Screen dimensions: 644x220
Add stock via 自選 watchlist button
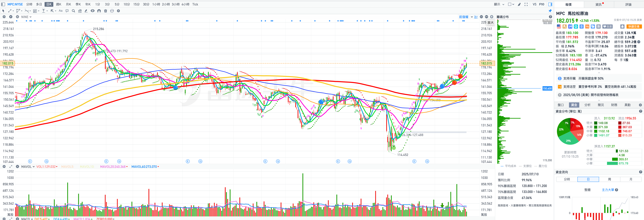tap(607, 27)
